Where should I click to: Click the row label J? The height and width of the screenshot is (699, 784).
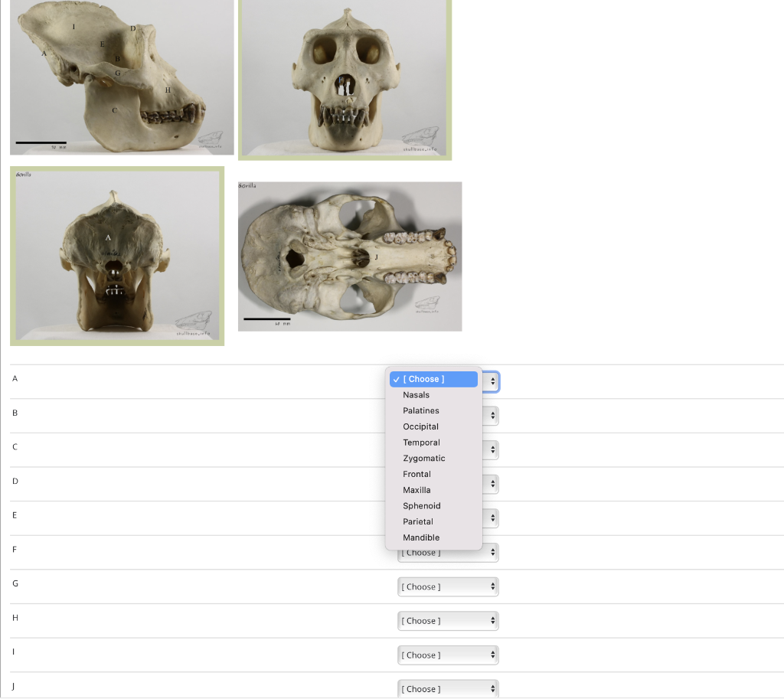pyautogui.click(x=14, y=686)
